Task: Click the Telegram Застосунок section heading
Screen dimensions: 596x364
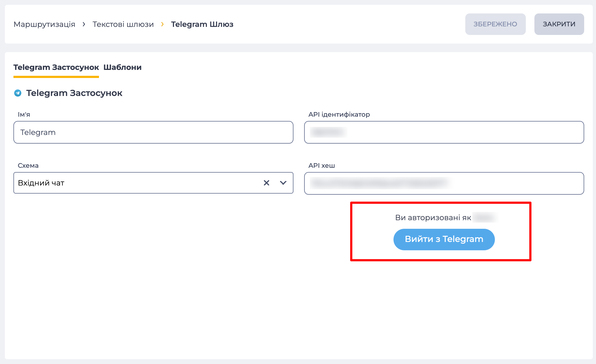Action: [74, 93]
